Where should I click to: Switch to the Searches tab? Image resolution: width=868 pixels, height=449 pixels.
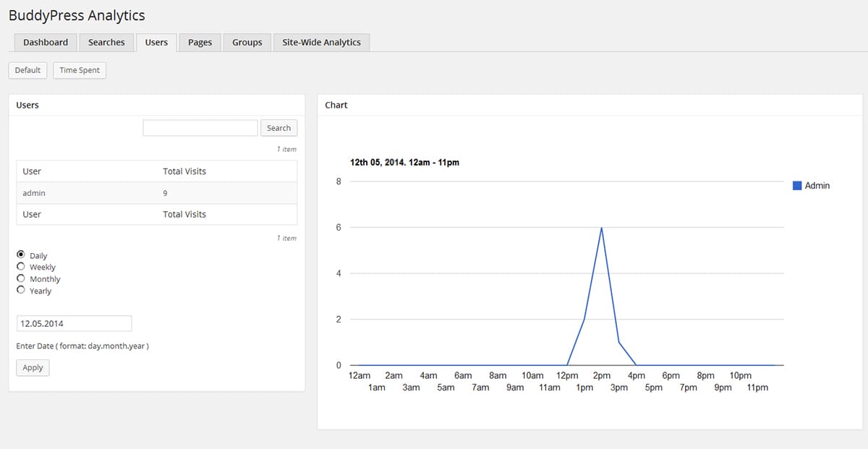[106, 43]
